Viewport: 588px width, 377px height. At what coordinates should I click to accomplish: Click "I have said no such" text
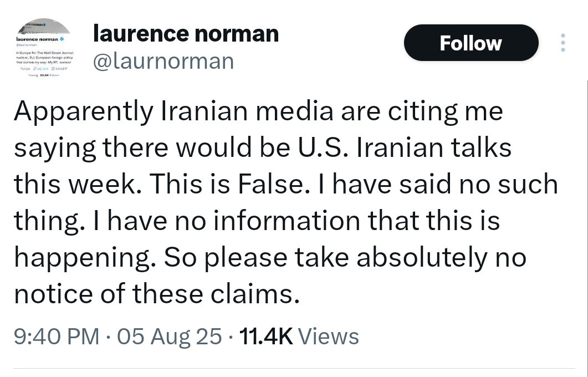click(x=447, y=185)
